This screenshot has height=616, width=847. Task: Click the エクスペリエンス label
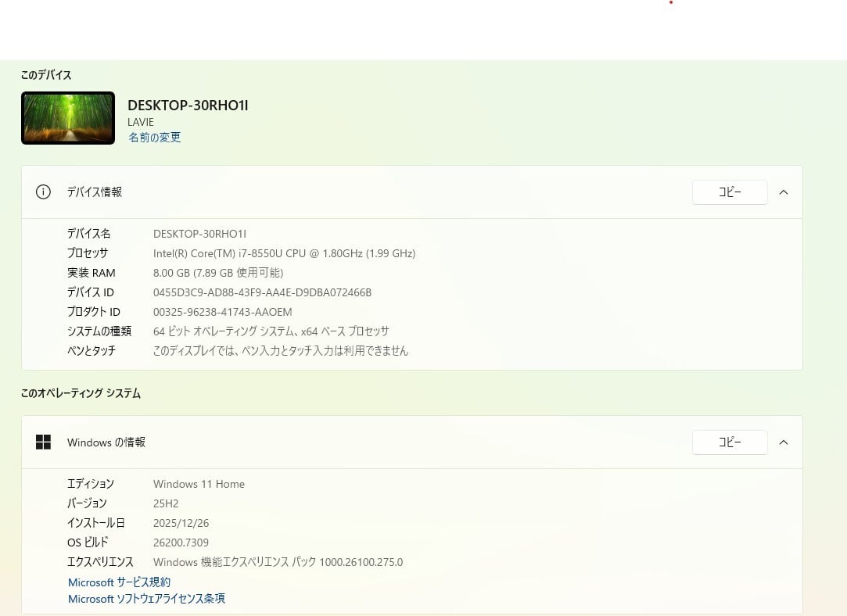[100, 562]
